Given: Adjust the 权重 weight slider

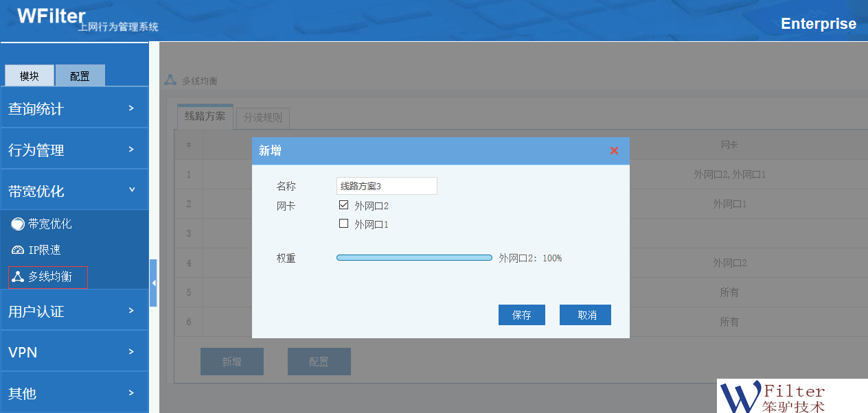Looking at the screenshot, I should tap(414, 258).
